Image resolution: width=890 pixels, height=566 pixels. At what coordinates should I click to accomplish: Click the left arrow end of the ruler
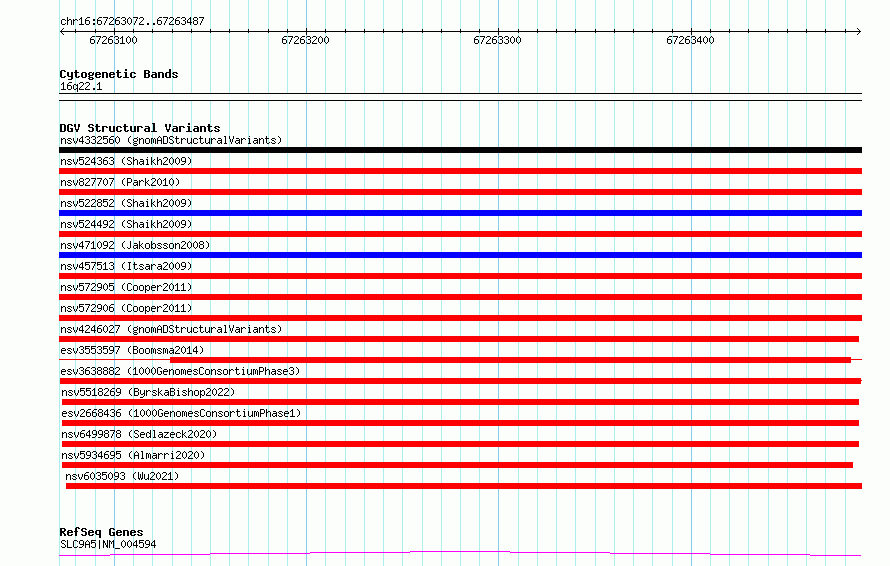click(x=62, y=31)
